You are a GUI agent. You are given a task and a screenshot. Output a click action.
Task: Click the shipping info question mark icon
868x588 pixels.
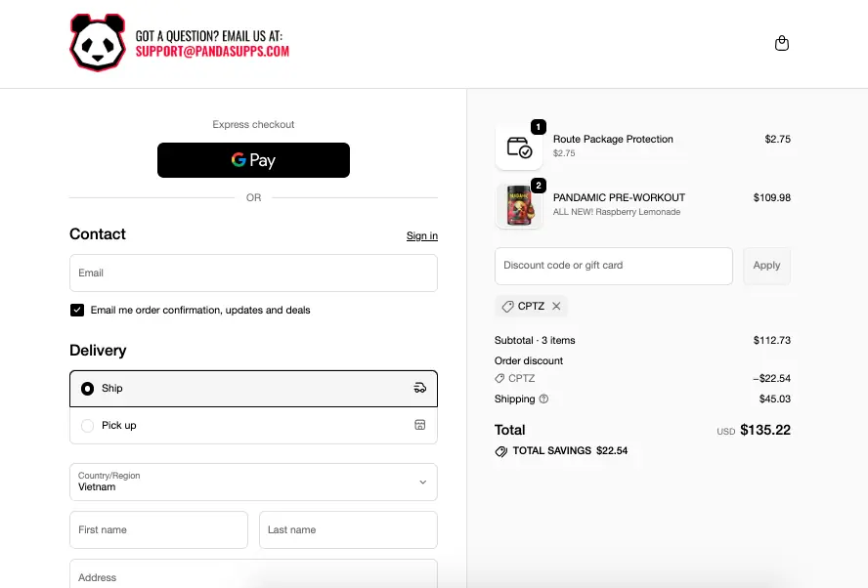point(544,399)
